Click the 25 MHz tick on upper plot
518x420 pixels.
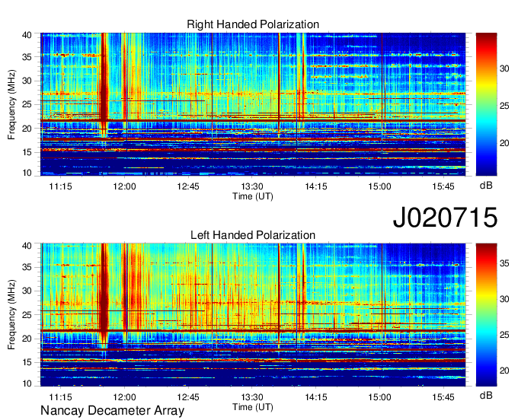tap(27, 104)
